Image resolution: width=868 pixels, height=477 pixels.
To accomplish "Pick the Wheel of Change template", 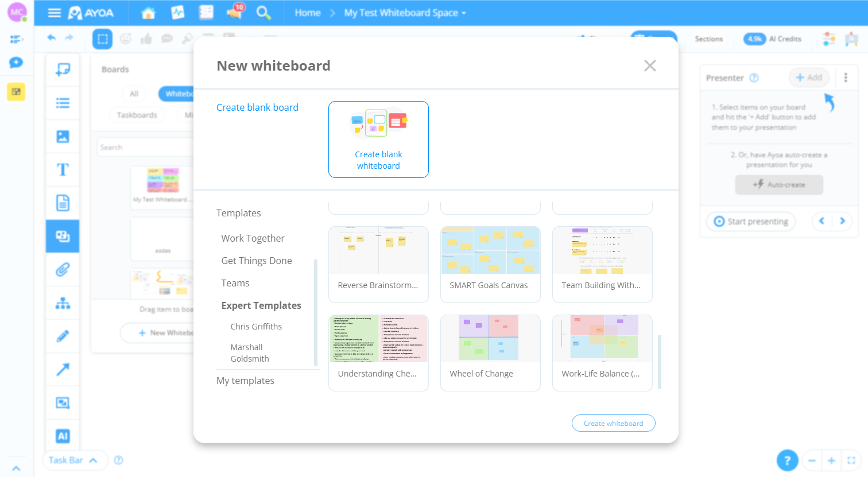I will 490,352.
